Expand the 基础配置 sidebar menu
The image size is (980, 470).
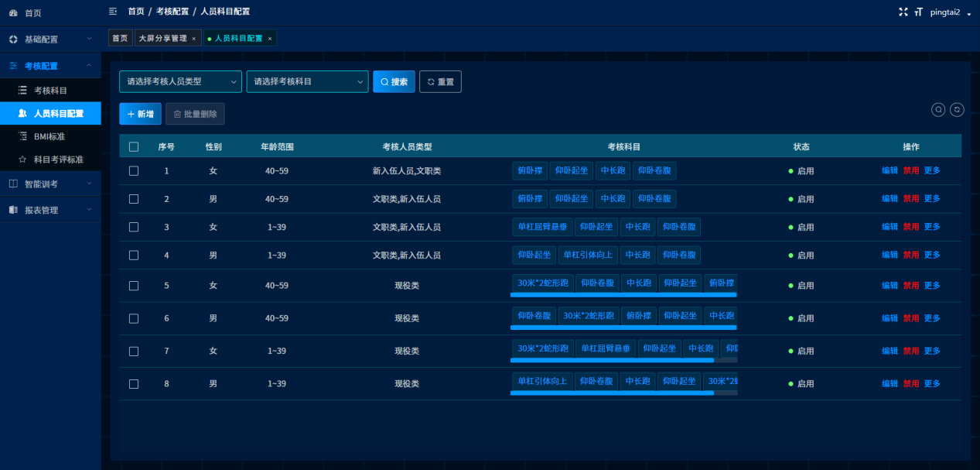click(50, 39)
